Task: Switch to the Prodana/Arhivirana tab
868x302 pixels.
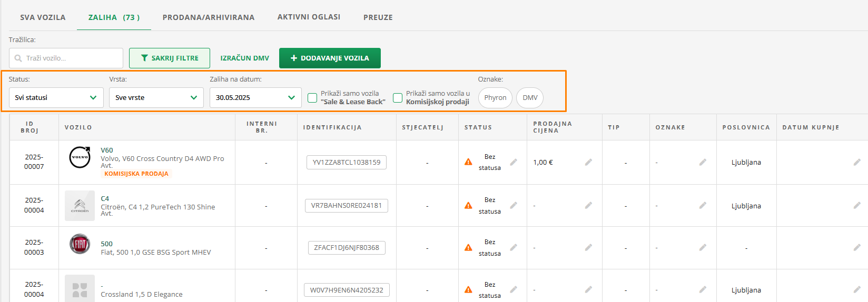Action: coord(209,17)
